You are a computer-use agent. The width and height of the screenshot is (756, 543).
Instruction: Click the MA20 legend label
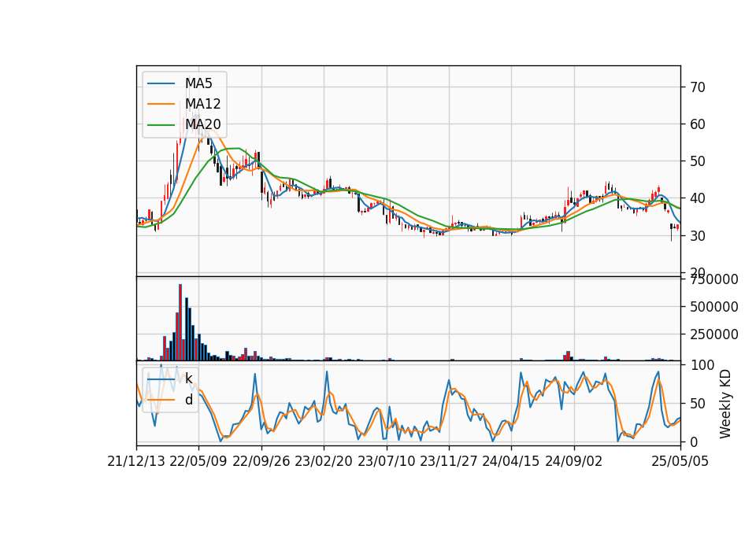(x=202, y=124)
